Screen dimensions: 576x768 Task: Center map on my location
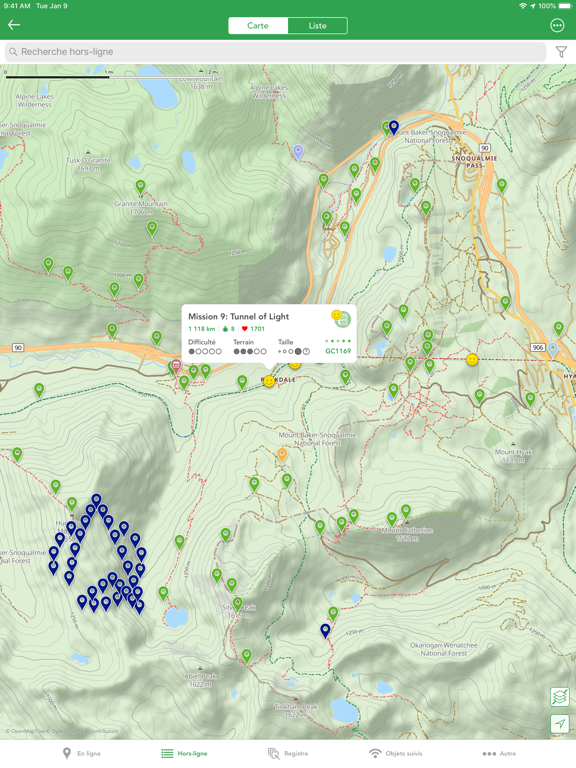[560, 723]
